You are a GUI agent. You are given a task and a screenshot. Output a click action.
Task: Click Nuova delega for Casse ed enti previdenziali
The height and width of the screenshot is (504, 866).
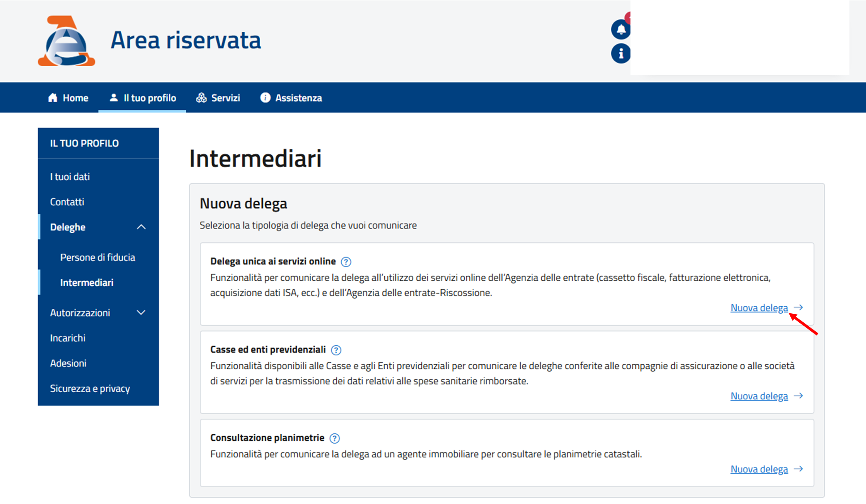pyautogui.click(x=759, y=396)
